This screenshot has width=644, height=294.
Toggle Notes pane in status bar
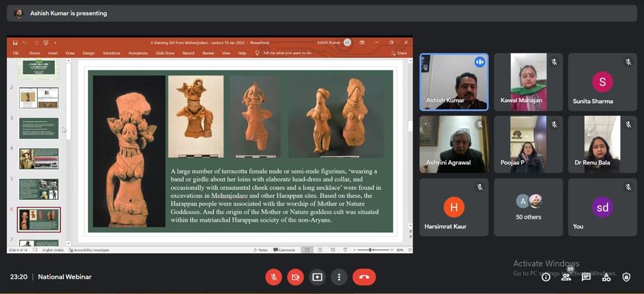coord(260,250)
